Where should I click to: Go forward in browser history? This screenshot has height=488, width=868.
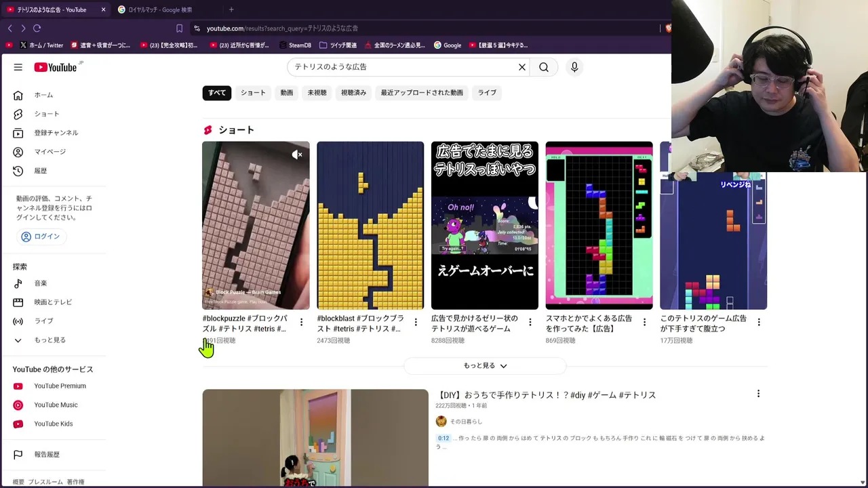(x=23, y=28)
